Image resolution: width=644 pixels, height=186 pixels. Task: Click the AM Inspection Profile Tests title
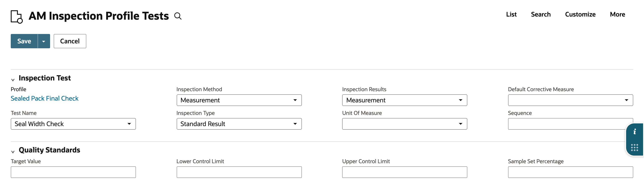(99, 16)
